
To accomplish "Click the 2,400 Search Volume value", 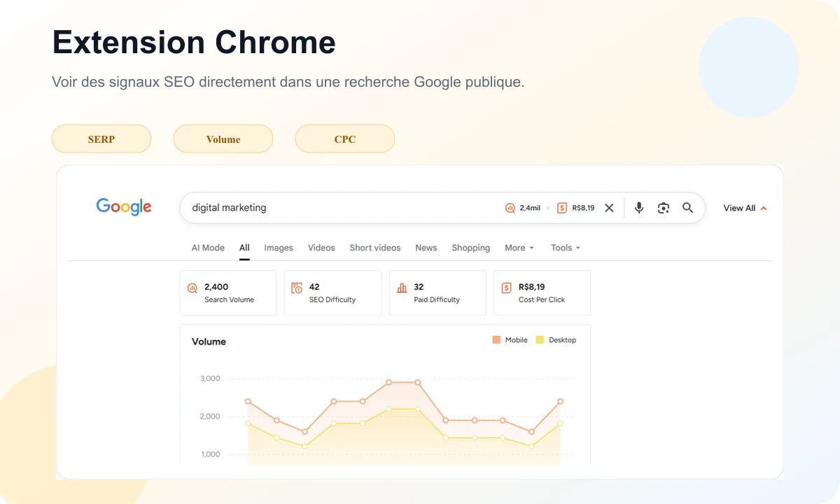I will [x=216, y=287].
